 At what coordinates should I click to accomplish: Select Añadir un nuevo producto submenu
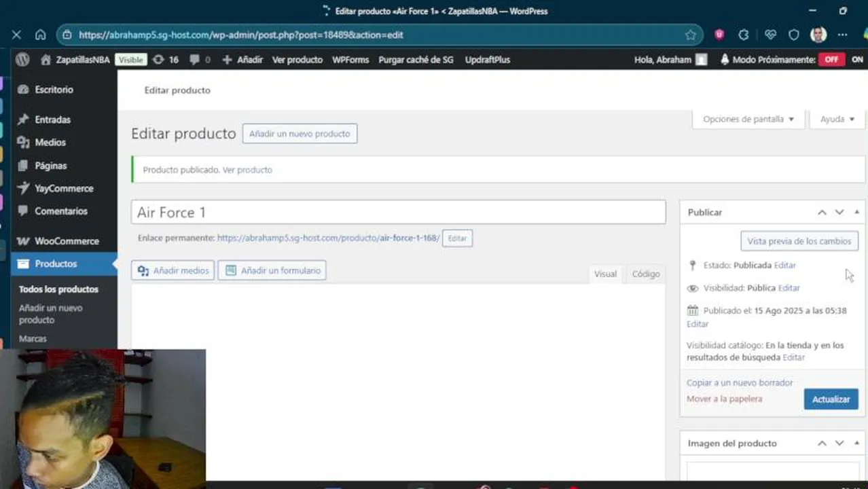pyautogui.click(x=51, y=314)
